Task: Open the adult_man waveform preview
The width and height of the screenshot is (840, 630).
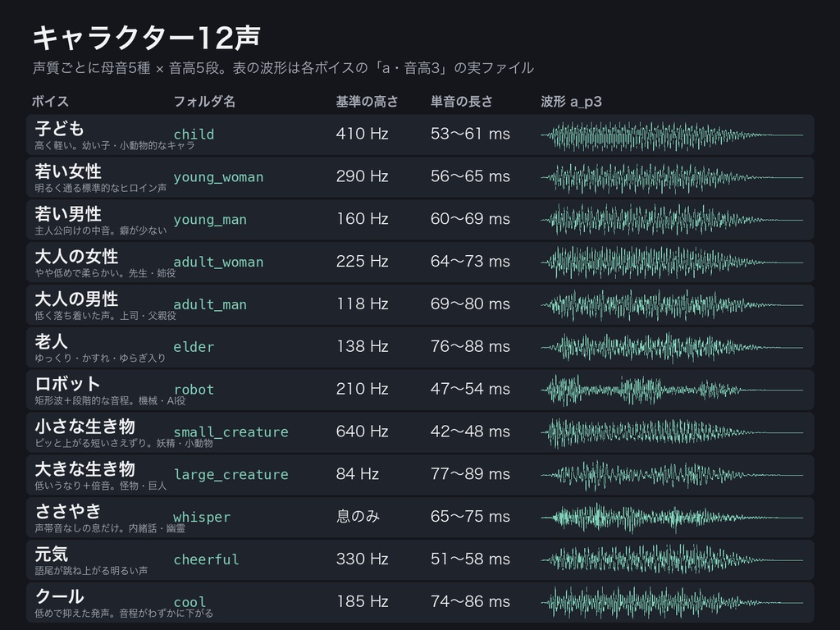Action: pos(672,305)
